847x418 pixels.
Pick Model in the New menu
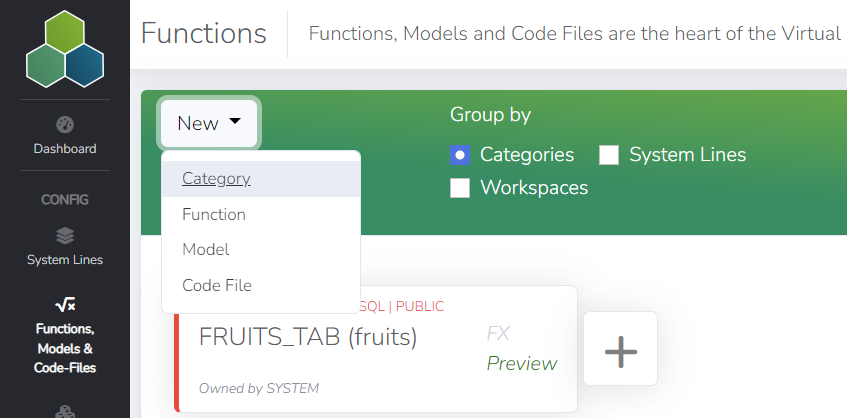tap(206, 249)
